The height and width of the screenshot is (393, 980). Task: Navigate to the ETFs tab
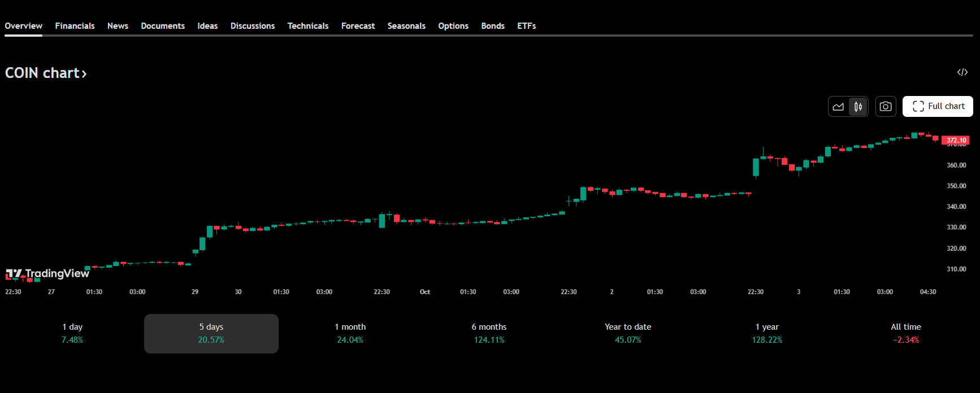(x=526, y=26)
